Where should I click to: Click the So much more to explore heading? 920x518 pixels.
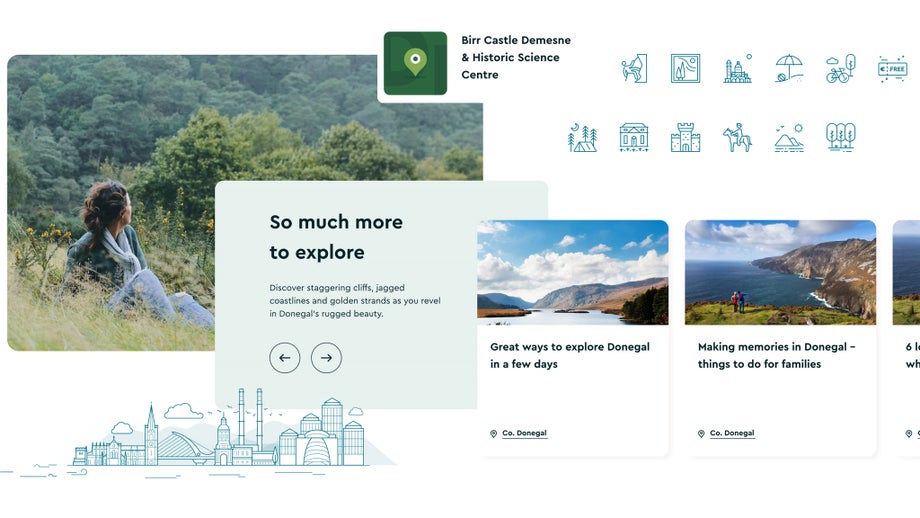click(336, 237)
